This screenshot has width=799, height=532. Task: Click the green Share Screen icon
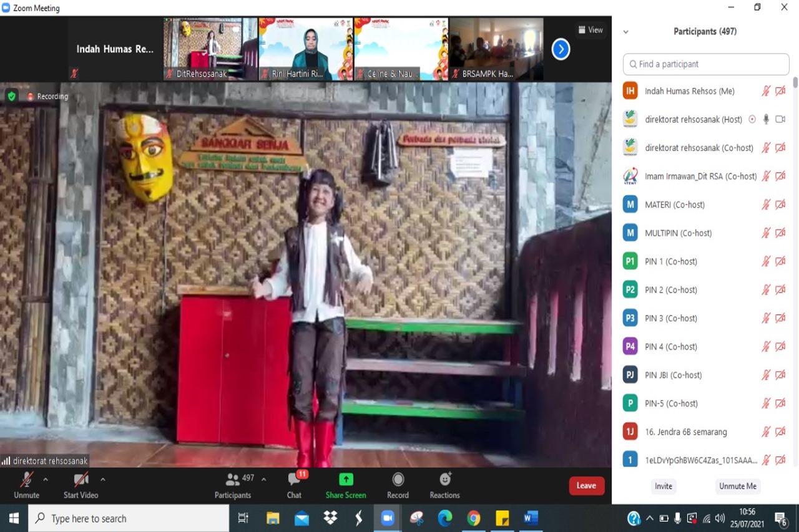pos(346,479)
